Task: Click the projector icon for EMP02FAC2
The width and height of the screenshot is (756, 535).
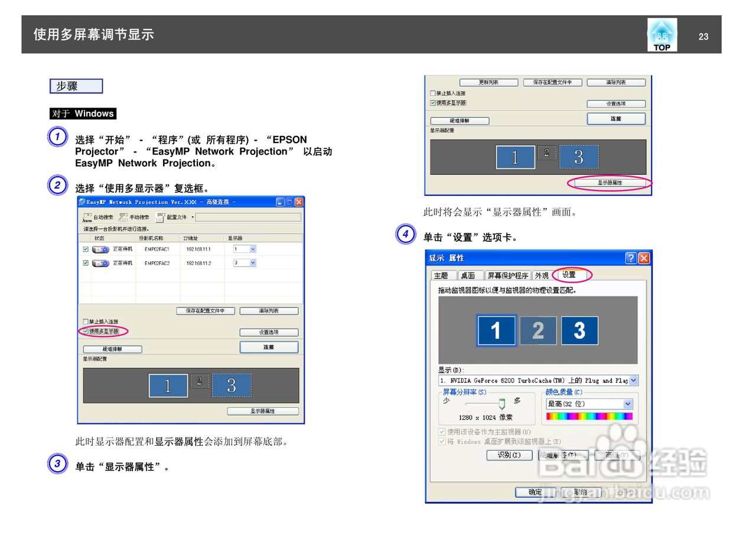Action: click(101, 263)
